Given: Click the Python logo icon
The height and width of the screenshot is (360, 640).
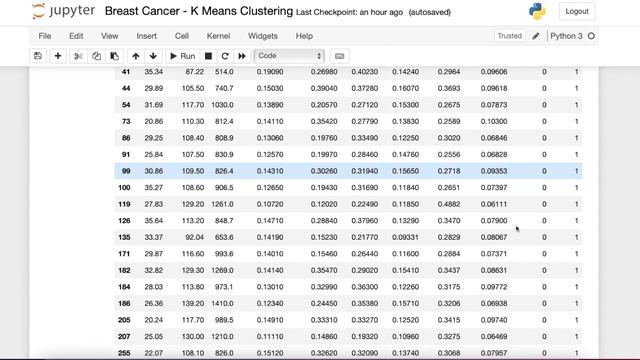Looking at the screenshot, I should [x=537, y=11].
